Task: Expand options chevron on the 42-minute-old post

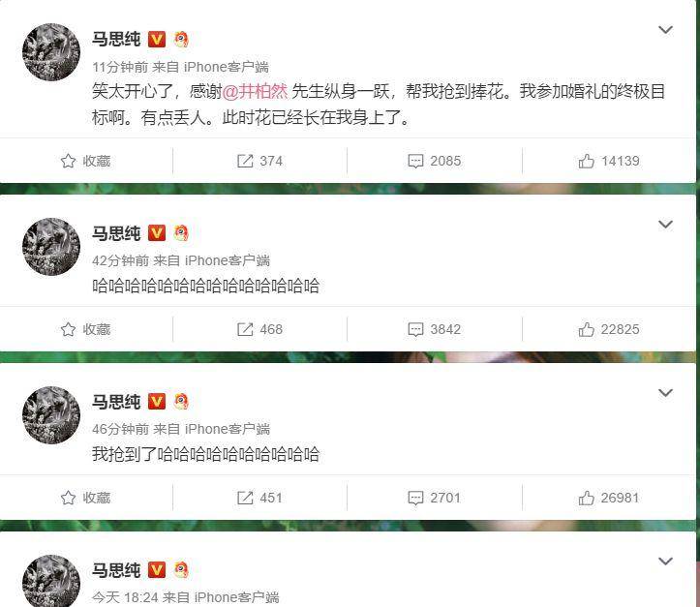Action: [665, 224]
